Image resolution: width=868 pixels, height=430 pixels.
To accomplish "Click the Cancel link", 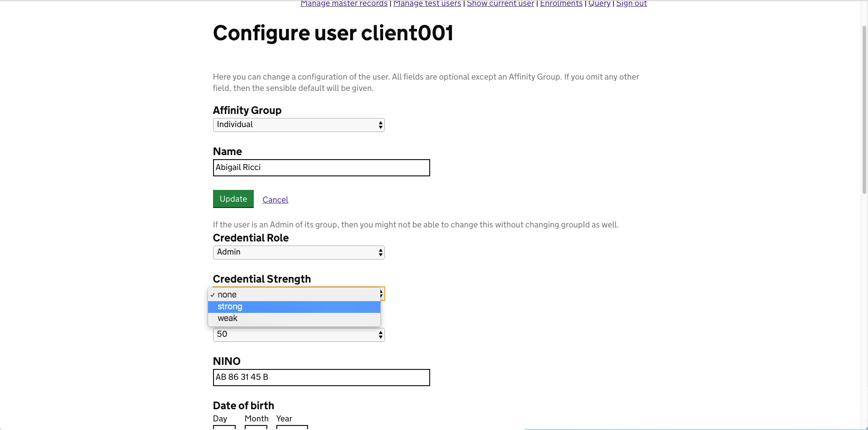I will (275, 200).
